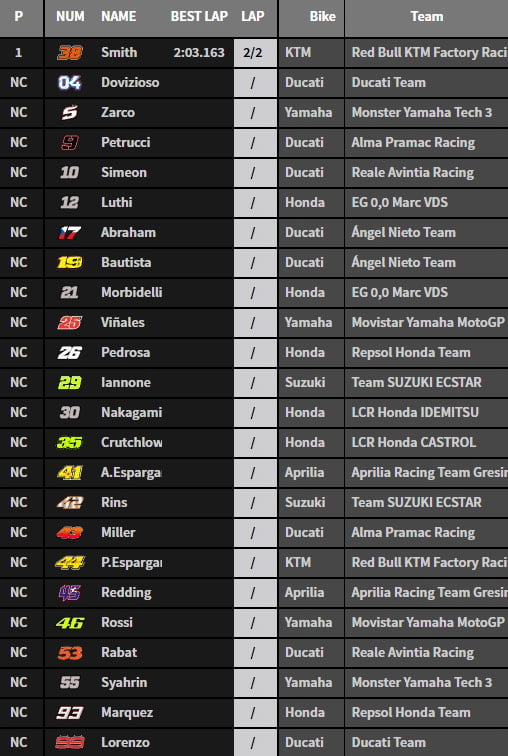Click Lorenzo's red number 99 icon
Screen dimensions: 508x756
pyautogui.click(x=70, y=742)
